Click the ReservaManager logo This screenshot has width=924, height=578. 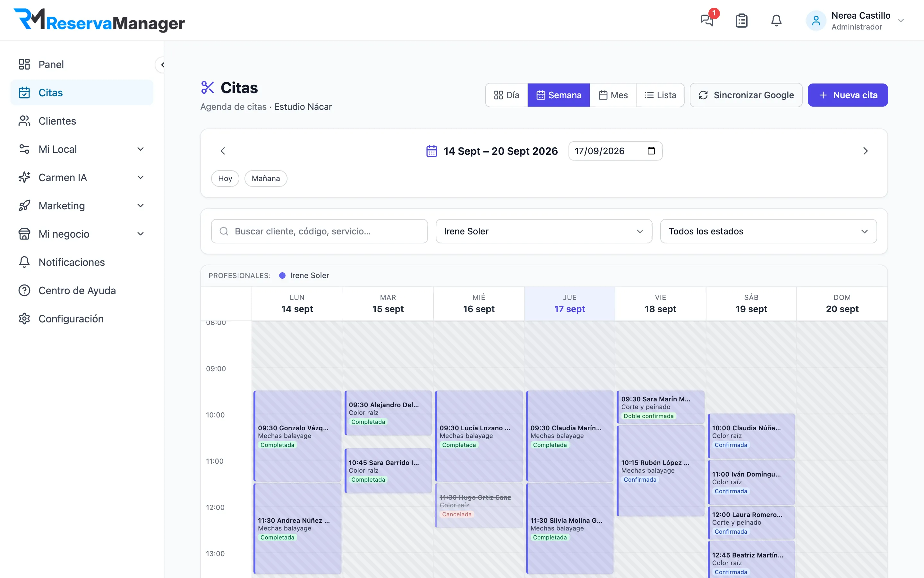pos(99,20)
